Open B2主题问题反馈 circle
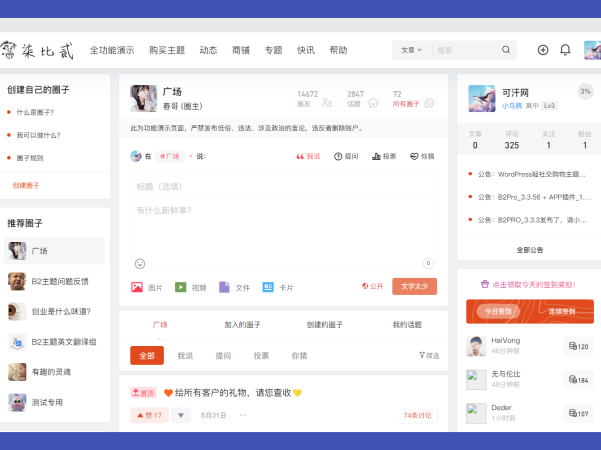 [x=54, y=281]
